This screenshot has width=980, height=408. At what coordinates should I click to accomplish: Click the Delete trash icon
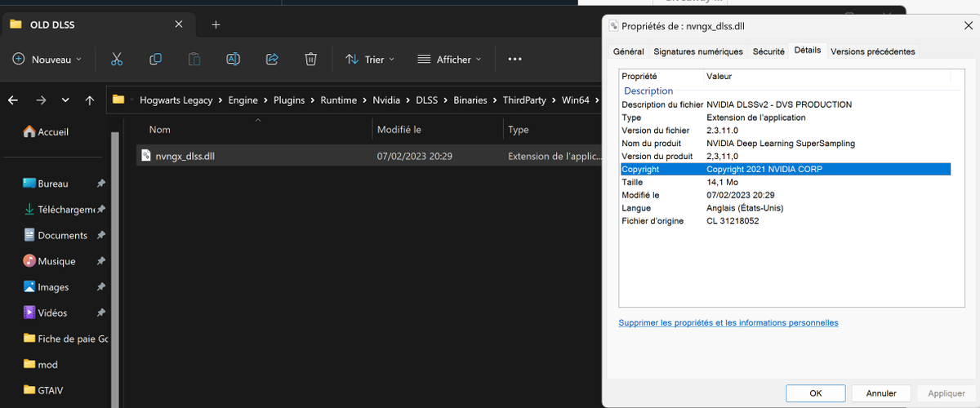point(310,59)
